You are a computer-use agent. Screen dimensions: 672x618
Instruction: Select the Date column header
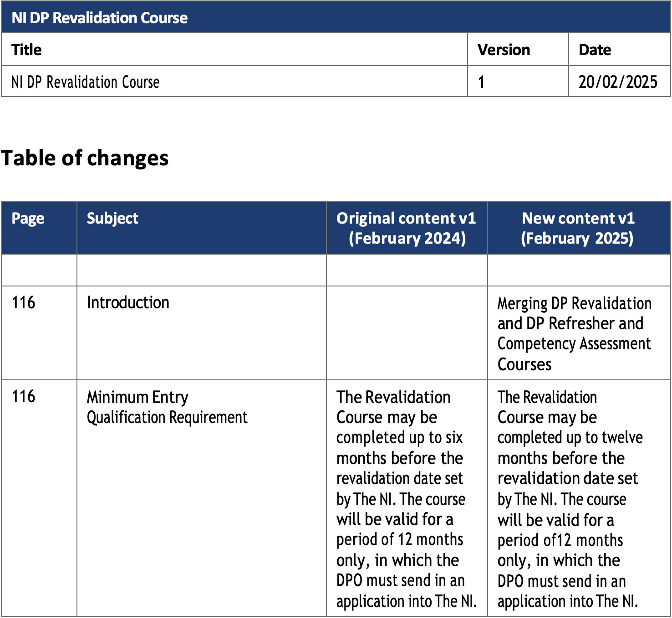tap(595, 50)
